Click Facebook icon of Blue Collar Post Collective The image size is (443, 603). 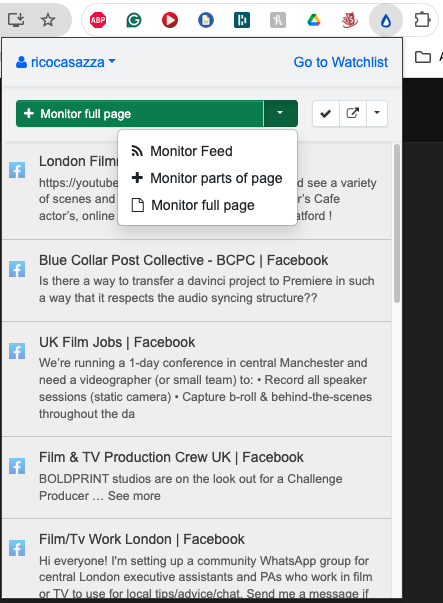(17, 269)
